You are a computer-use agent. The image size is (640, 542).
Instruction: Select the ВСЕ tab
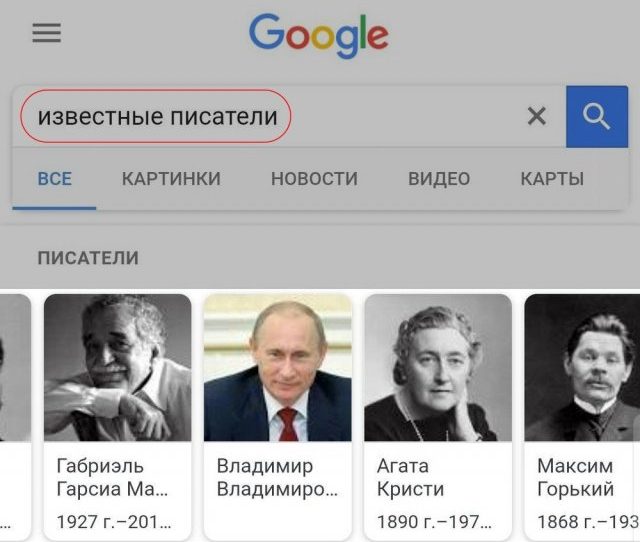click(x=55, y=179)
